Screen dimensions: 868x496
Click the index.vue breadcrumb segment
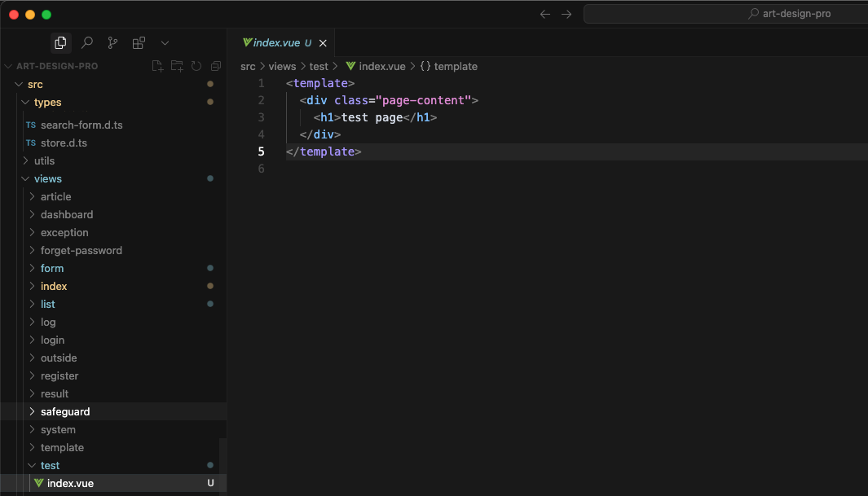click(376, 66)
